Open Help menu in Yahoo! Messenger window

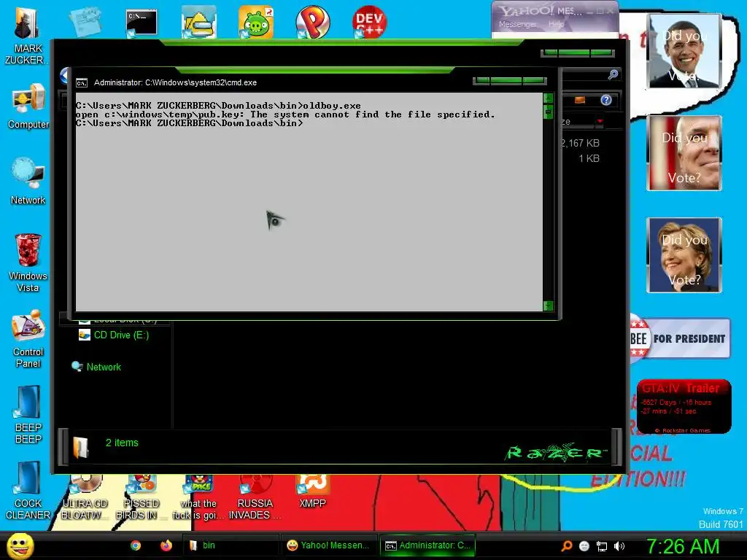click(x=556, y=24)
